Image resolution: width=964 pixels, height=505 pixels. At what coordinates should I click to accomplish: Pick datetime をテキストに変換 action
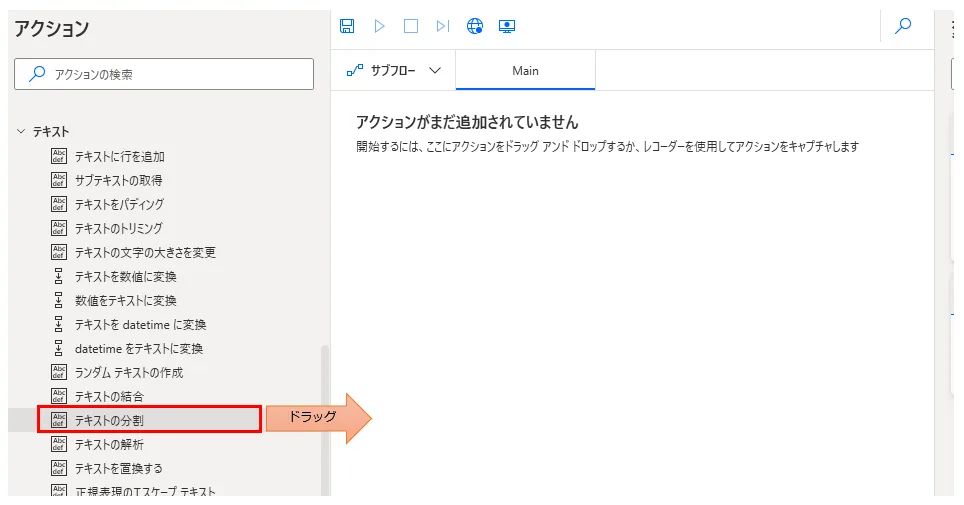138,348
